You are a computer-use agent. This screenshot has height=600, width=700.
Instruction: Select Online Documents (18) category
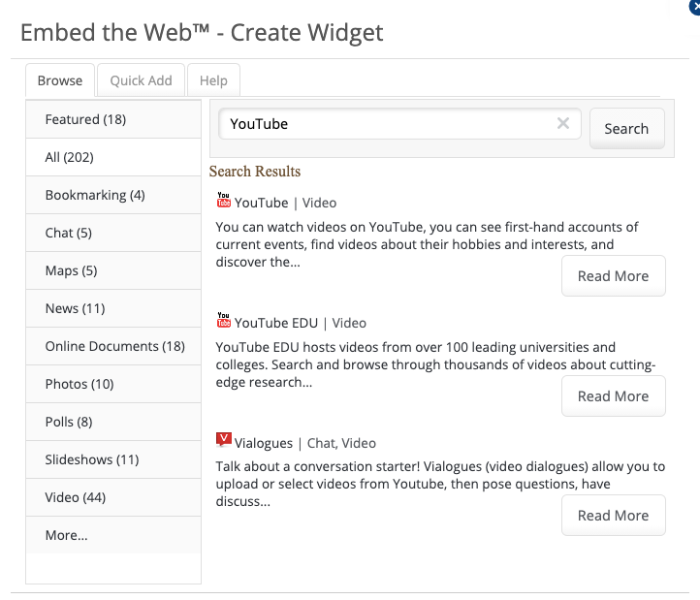pos(113,346)
